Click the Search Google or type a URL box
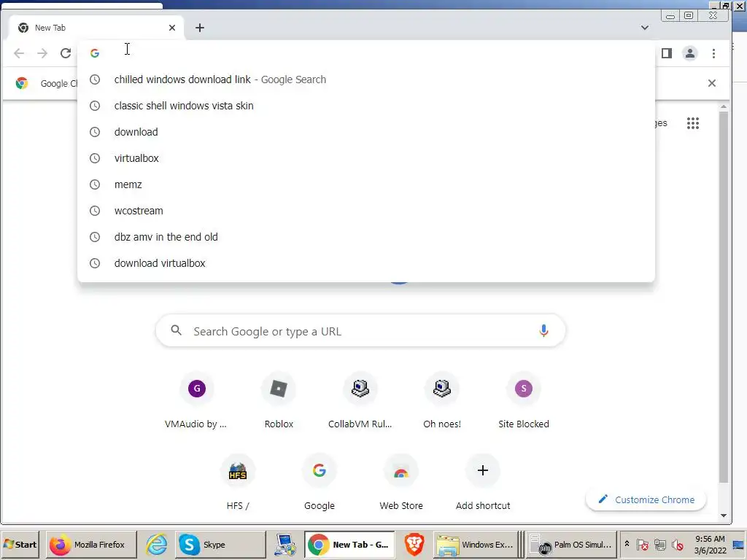Image resolution: width=747 pixels, height=560 pixels. pos(360,331)
